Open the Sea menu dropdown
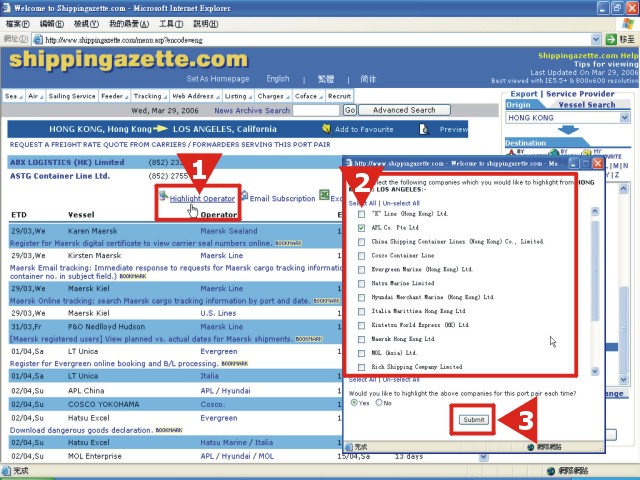 point(13,96)
